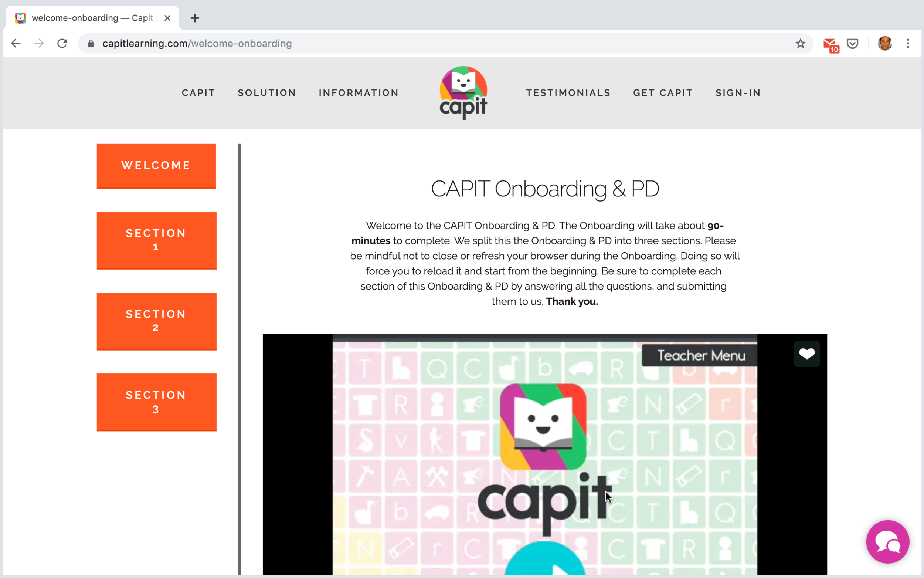Open the Gmail extension with 10 unread

pyautogui.click(x=830, y=44)
